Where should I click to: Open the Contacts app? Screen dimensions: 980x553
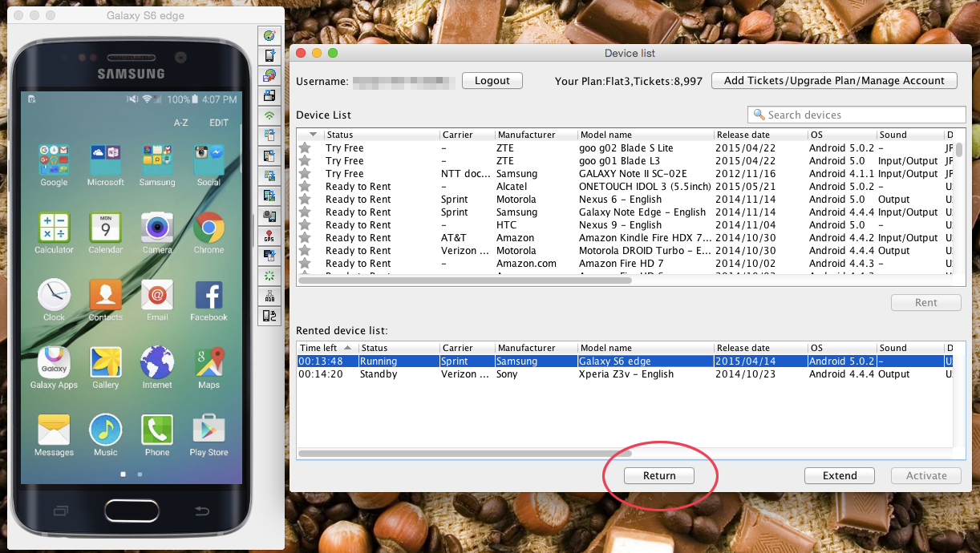click(x=106, y=300)
